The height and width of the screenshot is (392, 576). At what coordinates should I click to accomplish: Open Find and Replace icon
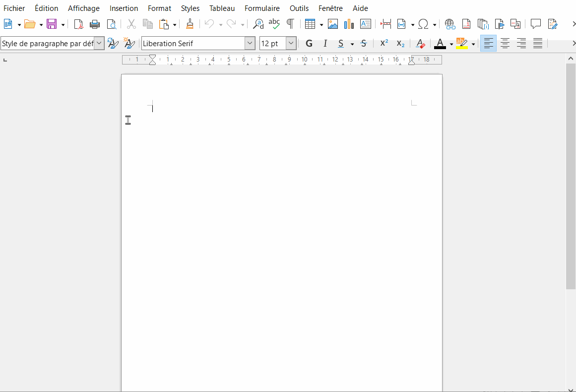258,24
